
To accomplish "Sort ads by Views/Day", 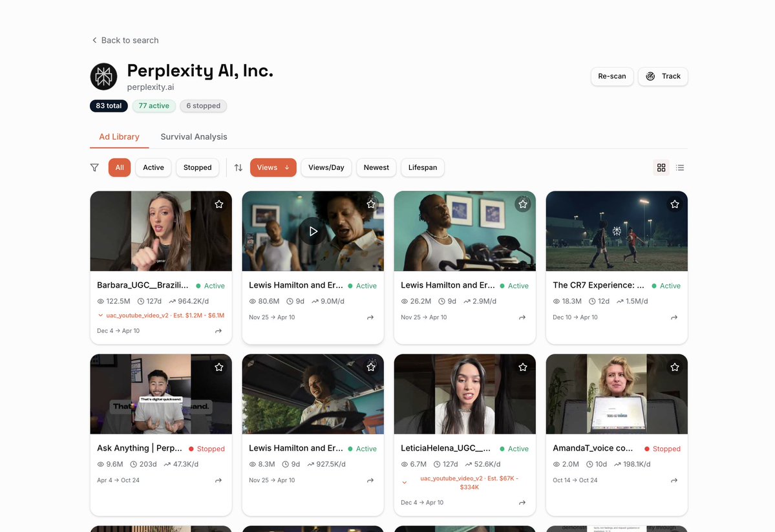I will tap(326, 167).
